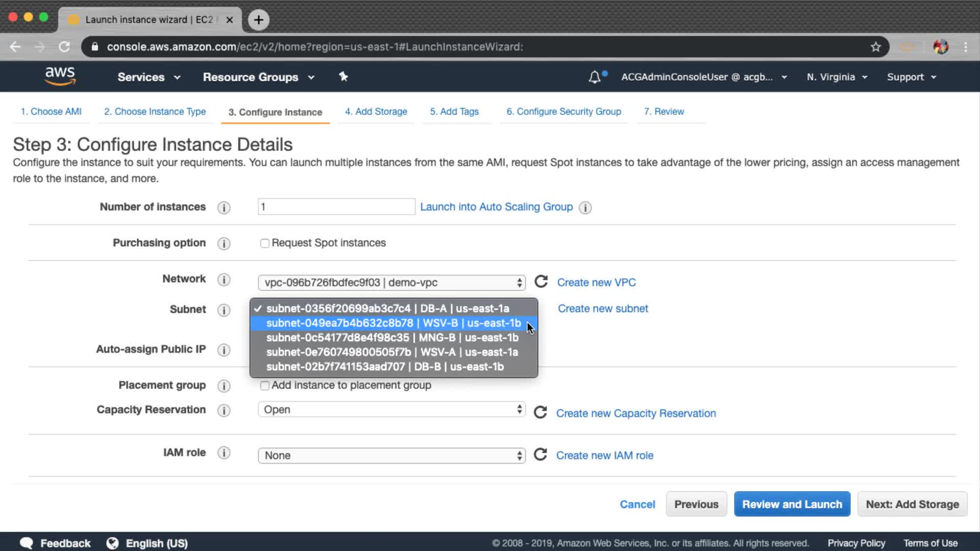The image size is (980, 551).
Task: Open the Network VPC dropdown
Action: [x=391, y=282]
